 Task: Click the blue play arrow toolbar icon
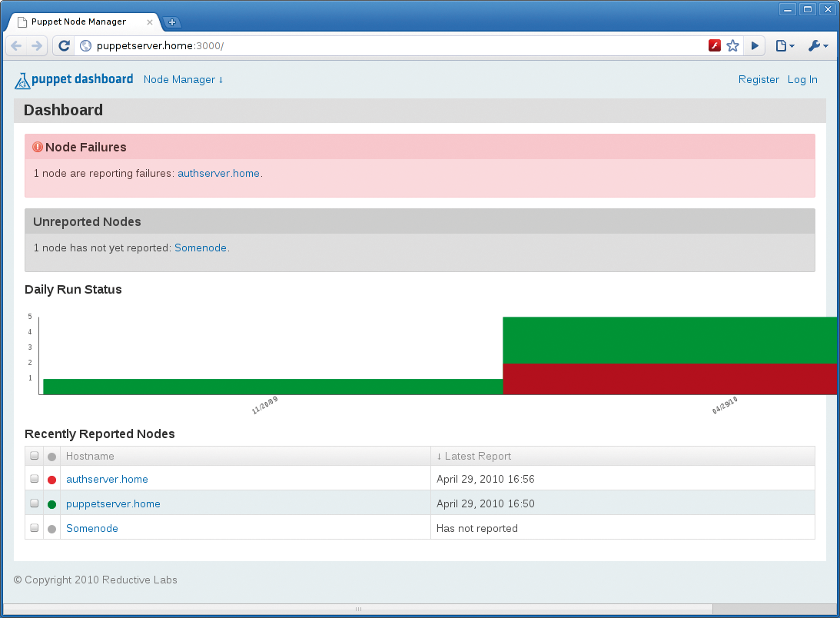pyautogui.click(x=755, y=45)
